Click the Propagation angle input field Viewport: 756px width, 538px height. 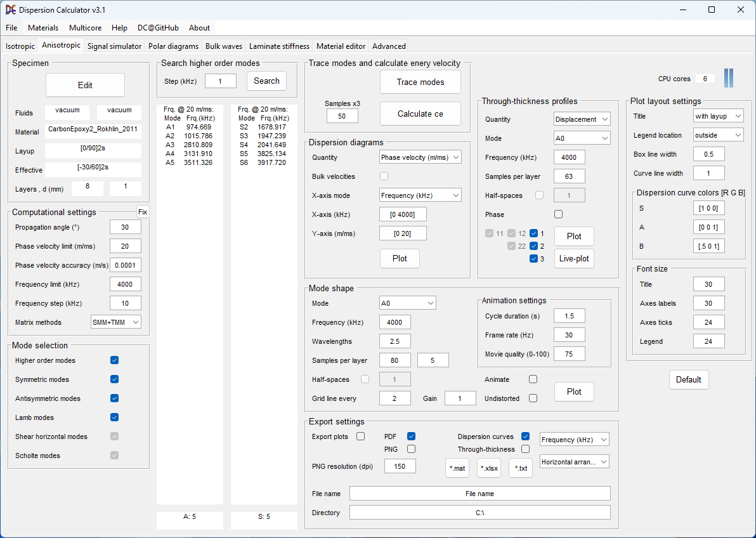[x=125, y=227]
